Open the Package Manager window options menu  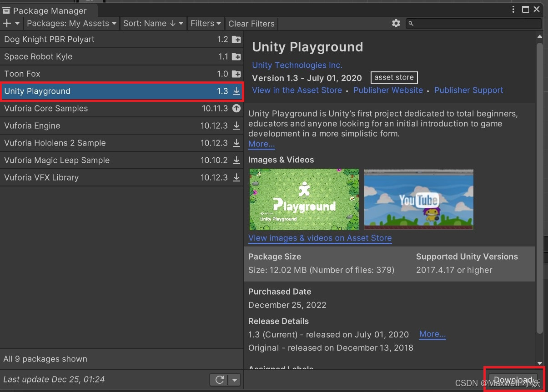514,10
